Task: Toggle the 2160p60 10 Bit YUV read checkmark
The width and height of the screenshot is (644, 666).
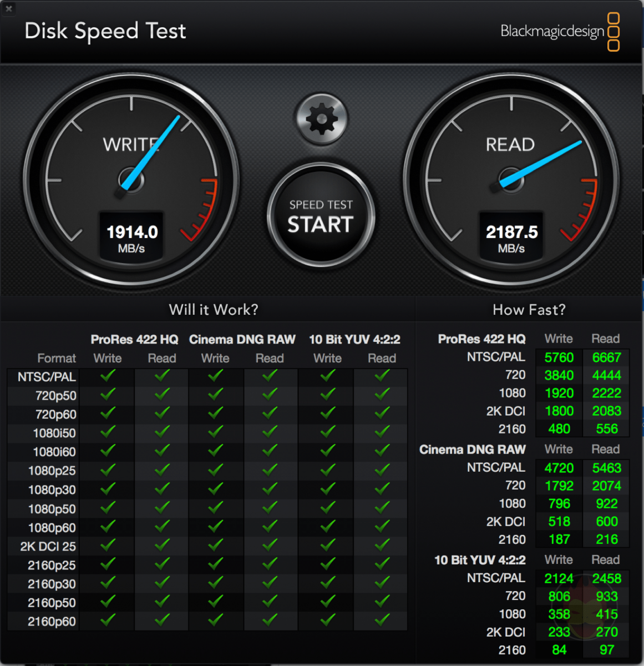Action: (x=382, y=622)
